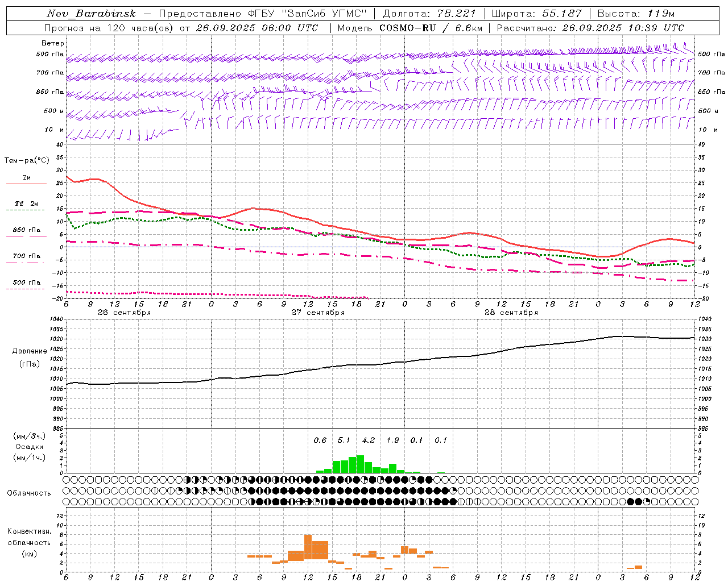Click the 'Давление' pressure panel label
The width and height of the screenshot is (728, 582).
(x=30, y=351)
